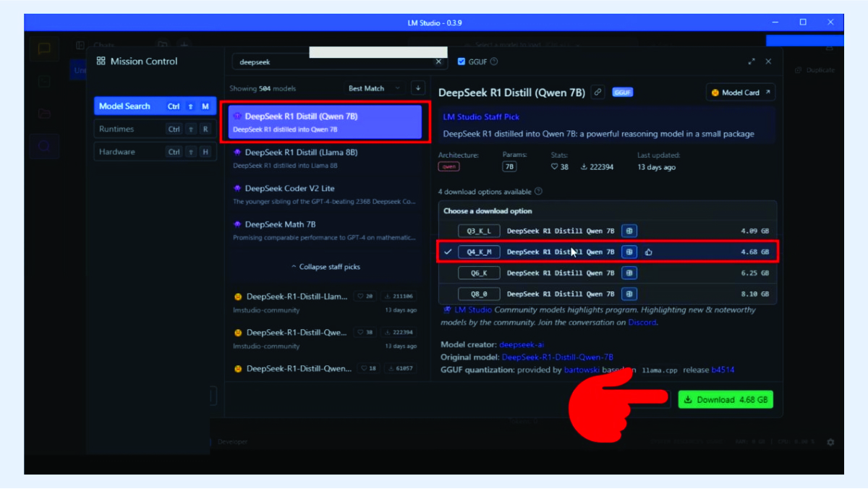
Task: Click the Discover search icon in sidebar
Action: [44, 145]
